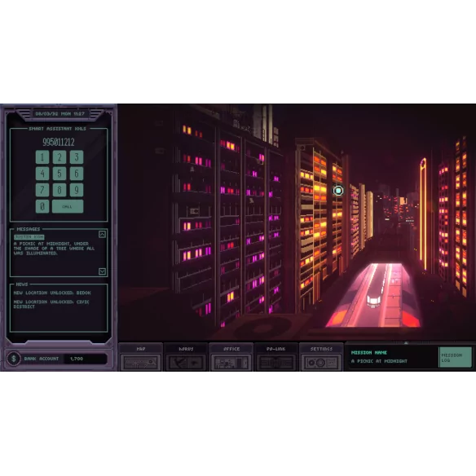The image size is (476, 476).
Task: Select the Map tab label
Action: click(x=140, y=349)
